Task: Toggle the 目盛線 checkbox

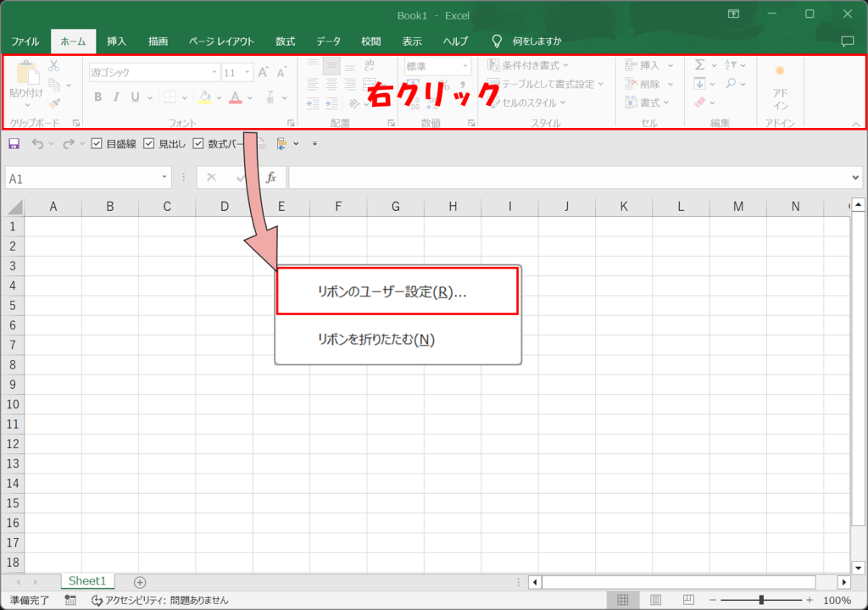Action: [97, 144]
